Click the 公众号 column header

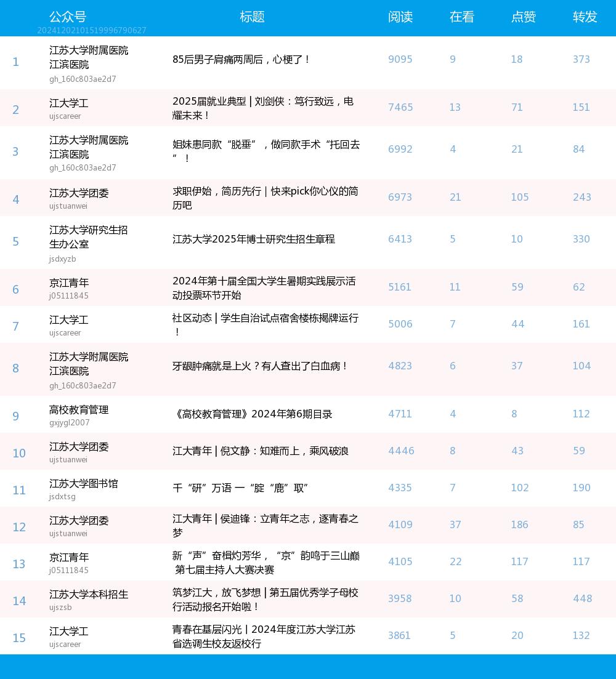(x=68, y=17)
